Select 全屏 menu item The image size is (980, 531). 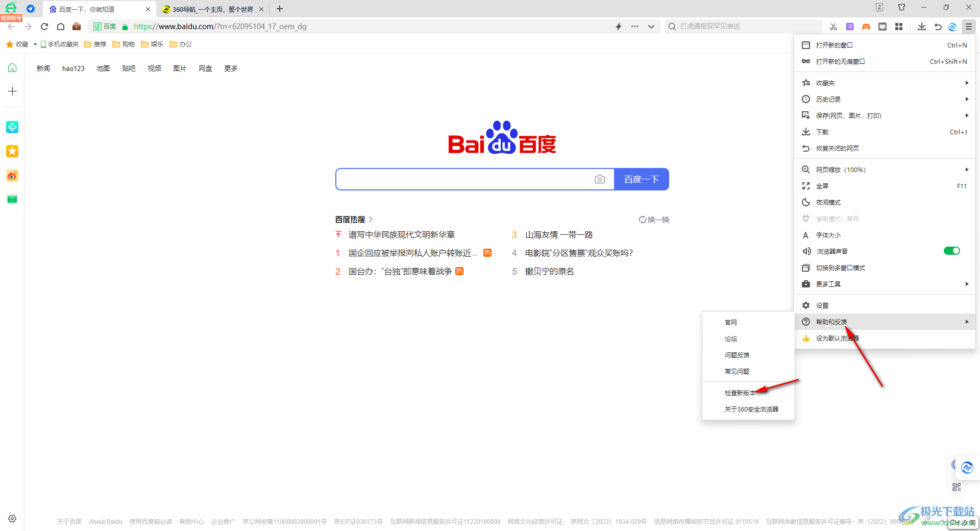point(885,186)
